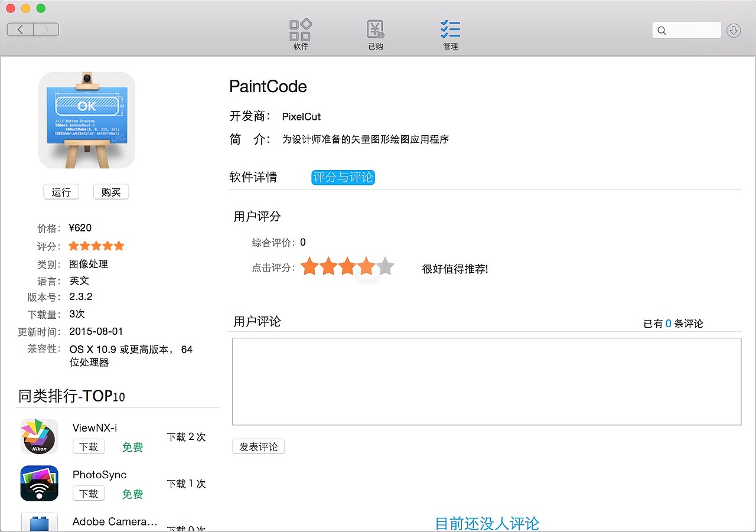Click the Adobe Camera… app name
This screenshot has width=756, height=532.
point(115,522)
